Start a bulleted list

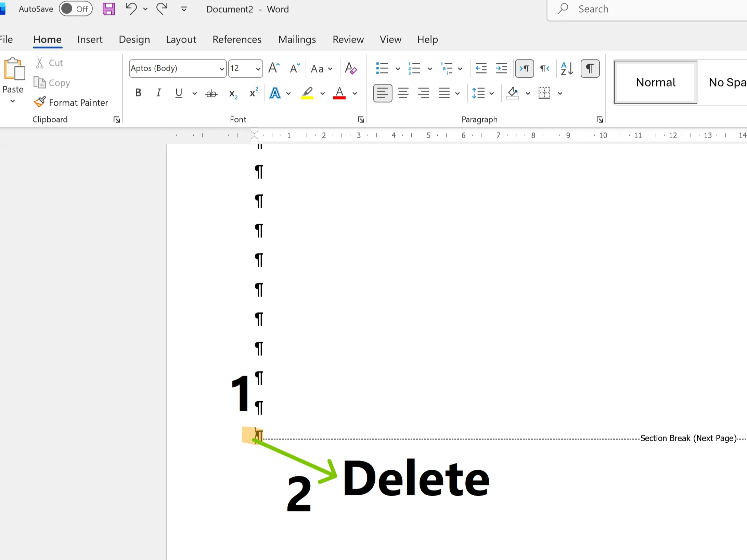point(382,68)
